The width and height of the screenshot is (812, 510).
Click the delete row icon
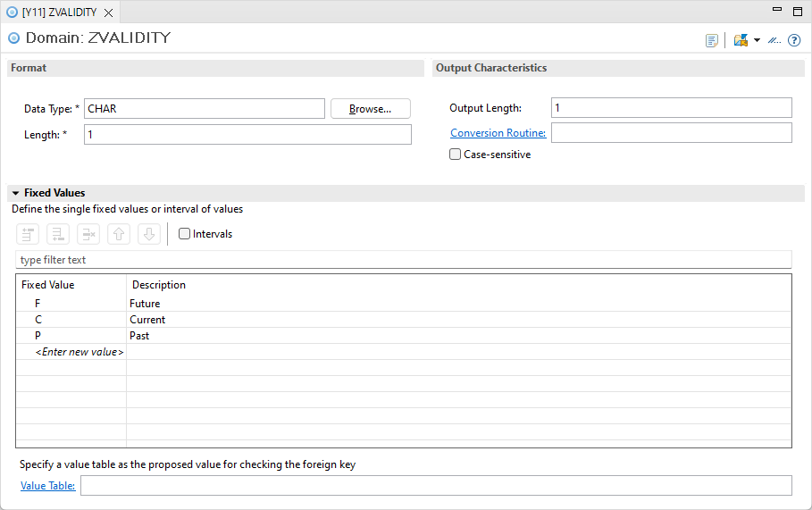88,234
